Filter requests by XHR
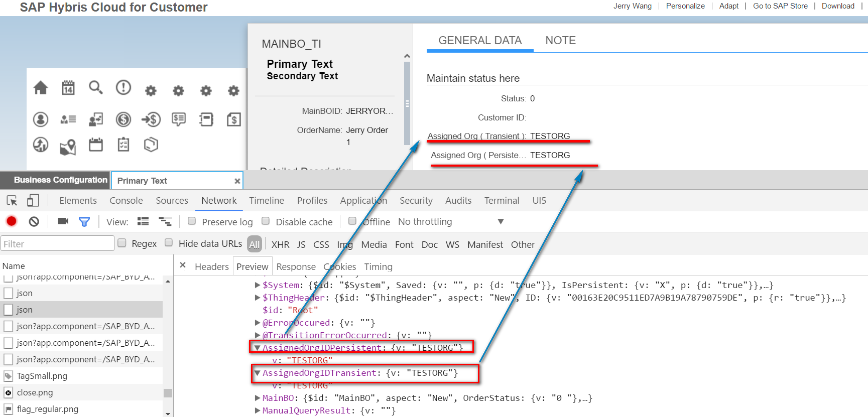 (x=280, y=245)
